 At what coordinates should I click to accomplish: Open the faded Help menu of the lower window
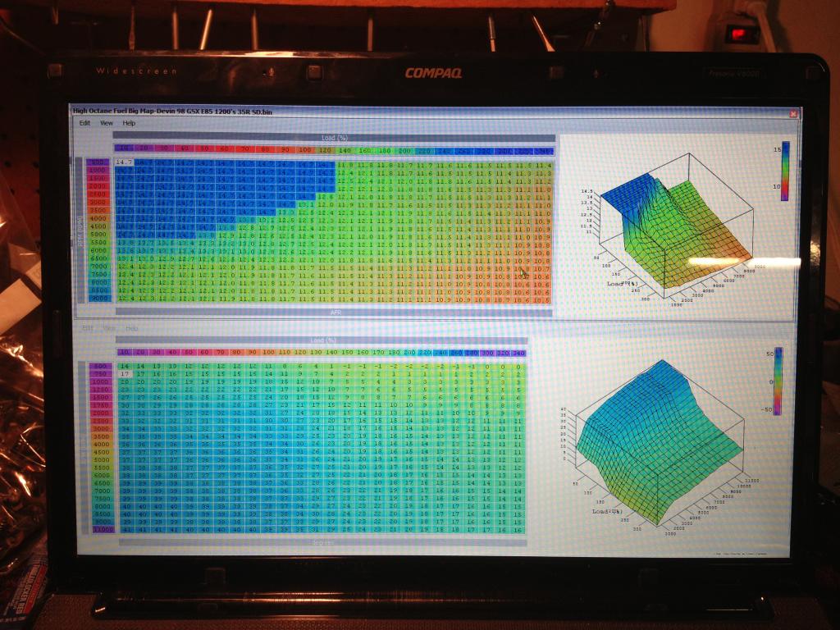coord(131,328)
